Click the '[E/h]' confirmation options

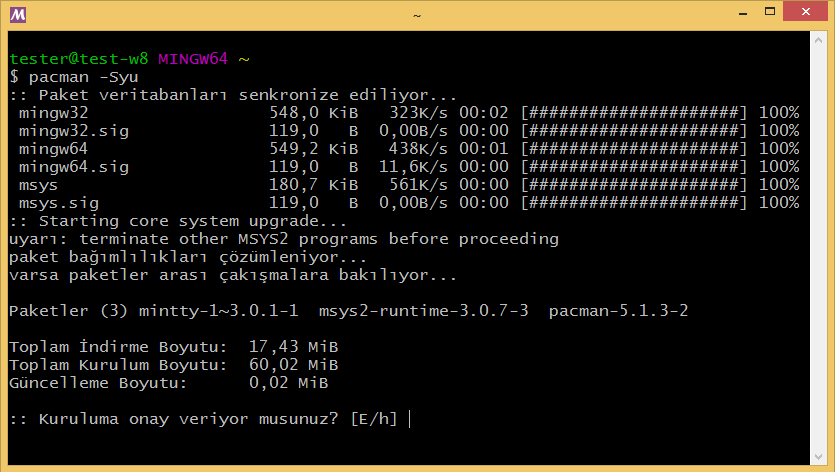tap(374, 419)
